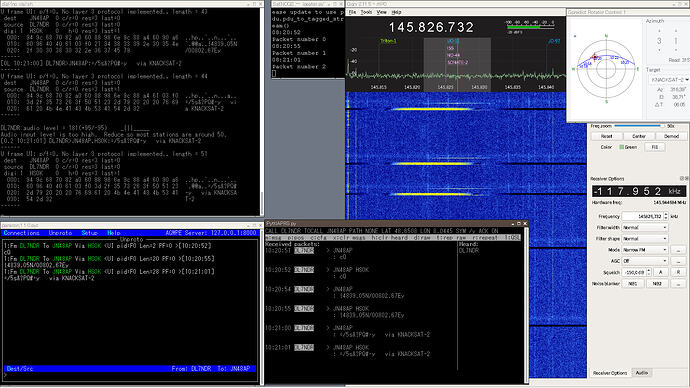The width and height of the screenshot is (690, 388).
Task: Click the signal strength meter
Action: [531, 27]
